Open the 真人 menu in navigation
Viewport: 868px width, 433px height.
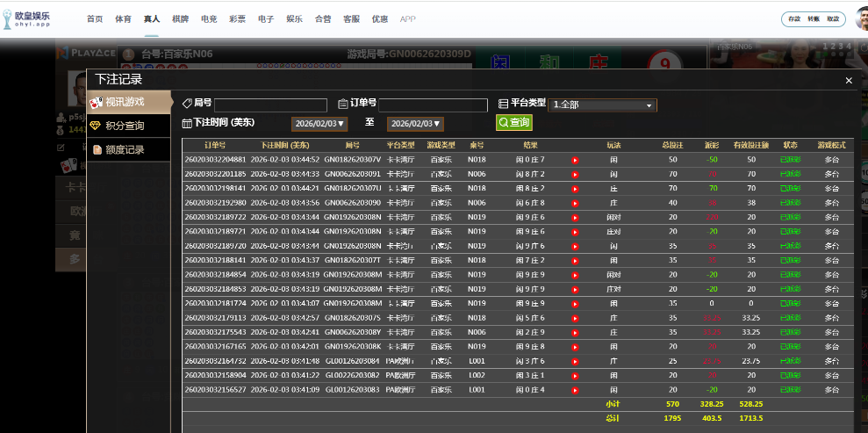152,18
